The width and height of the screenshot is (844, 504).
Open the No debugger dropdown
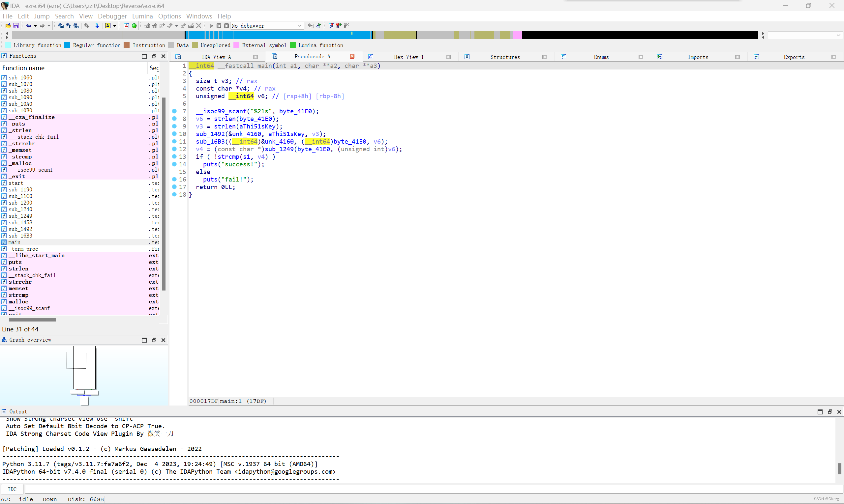(x=299, y=26)
